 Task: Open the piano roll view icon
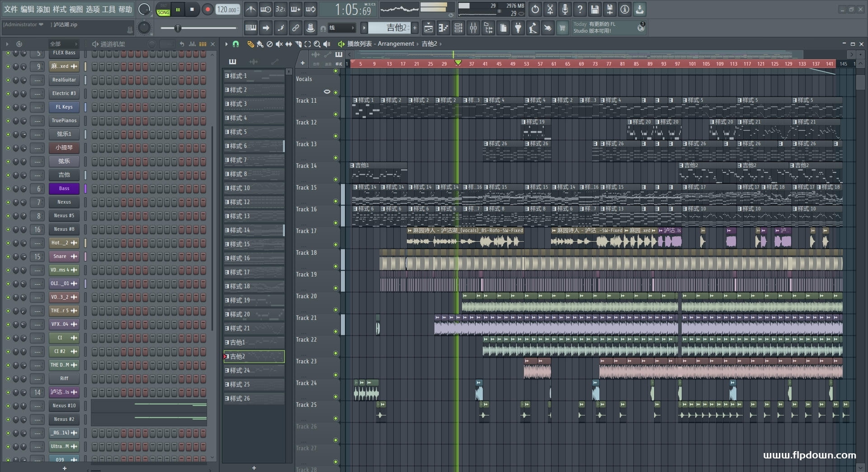click(x=443, y=28)
